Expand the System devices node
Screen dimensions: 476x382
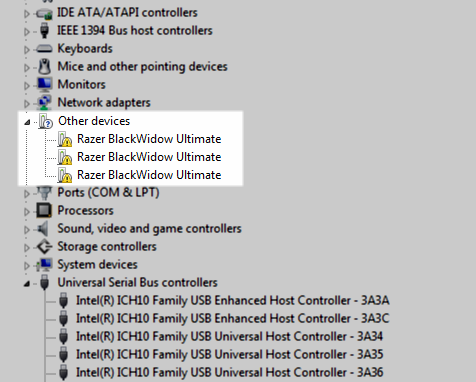(27, 265)
